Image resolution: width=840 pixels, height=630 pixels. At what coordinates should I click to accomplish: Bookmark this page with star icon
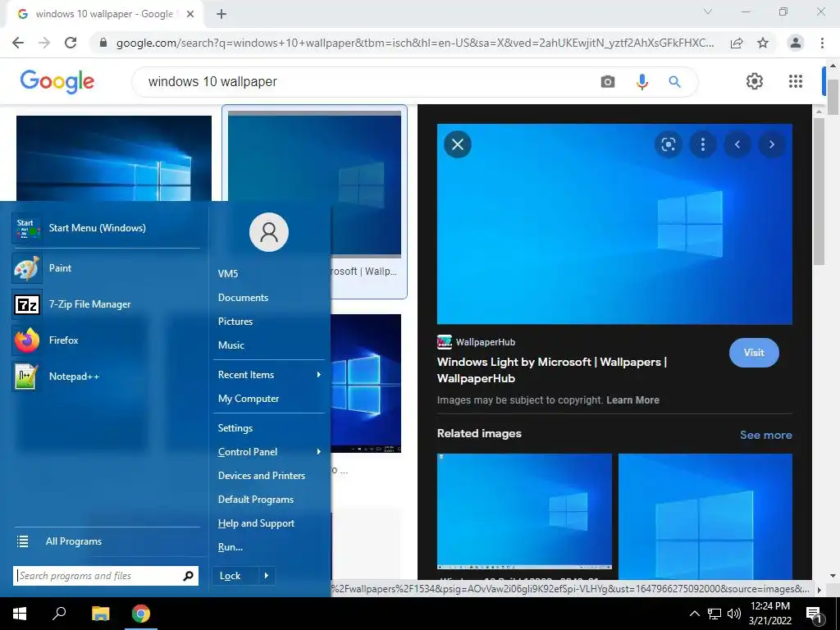pos(763,43)
